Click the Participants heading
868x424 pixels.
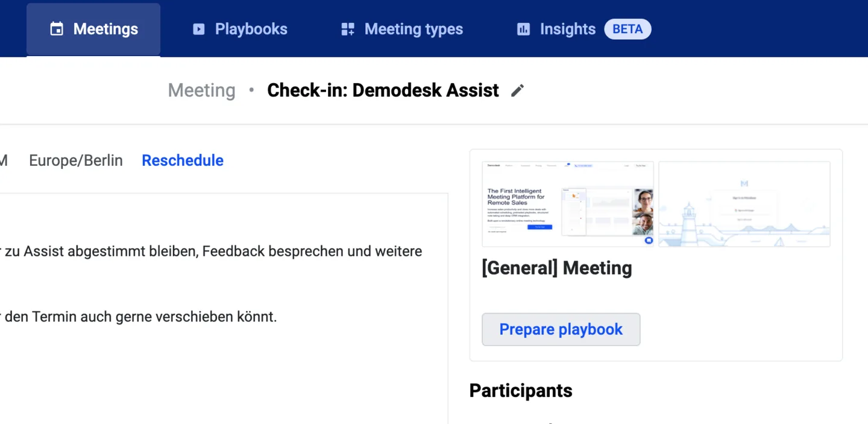click(521, 390)
